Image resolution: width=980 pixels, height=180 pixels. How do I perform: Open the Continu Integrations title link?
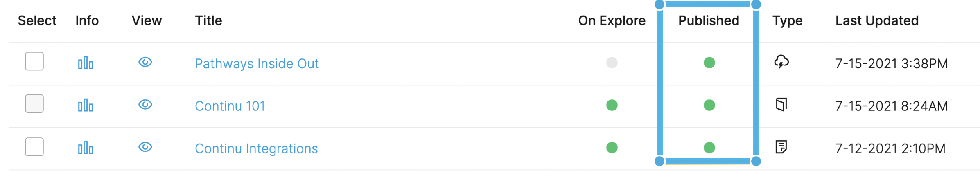[256, 148]
